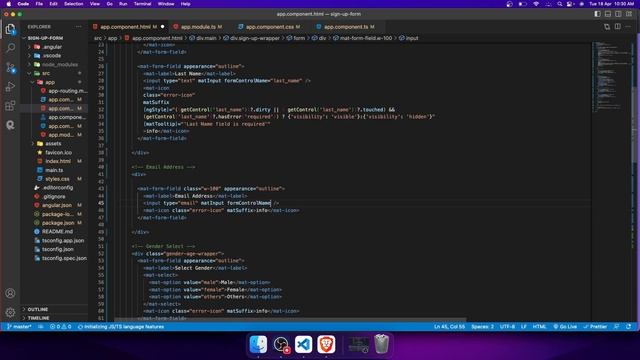The height and width of the screenshot is (360, 640).
Task: Click Spaces: 2 indentation indicator
Action: coord(482,327)
